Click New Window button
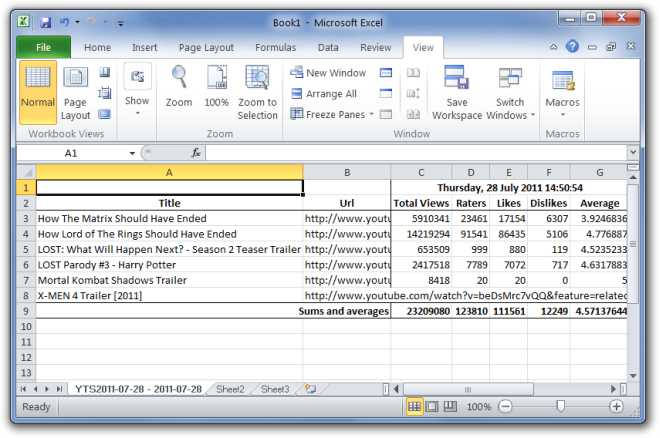 point(328,73)
